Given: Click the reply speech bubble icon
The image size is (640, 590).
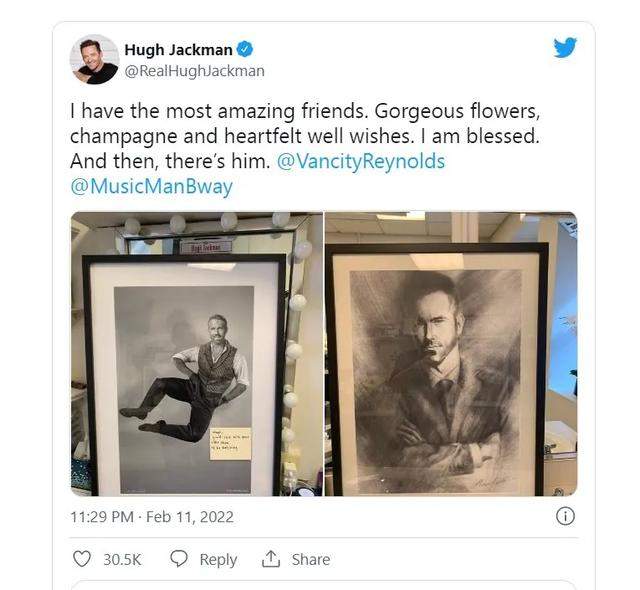Looking at the screenshot, I should [179, 559].
